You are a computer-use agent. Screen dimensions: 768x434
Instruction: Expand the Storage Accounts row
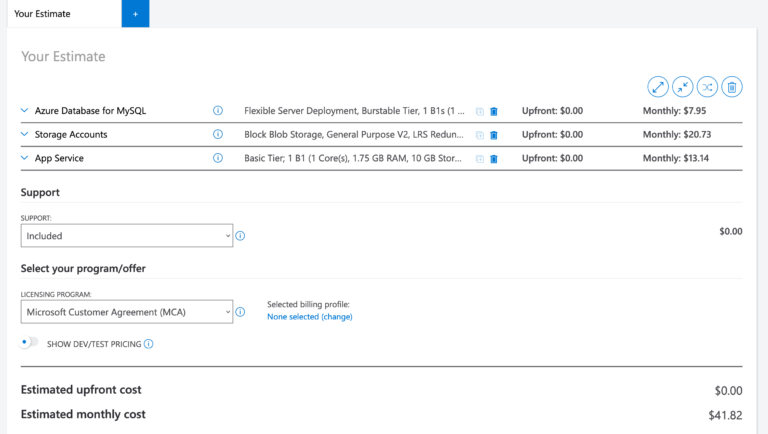point(24,134)
